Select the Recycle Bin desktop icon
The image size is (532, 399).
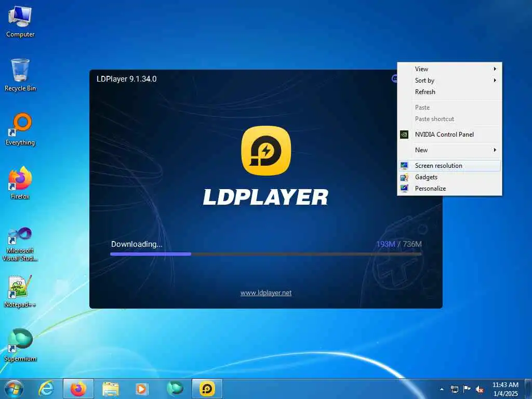[x=20, y=75]
